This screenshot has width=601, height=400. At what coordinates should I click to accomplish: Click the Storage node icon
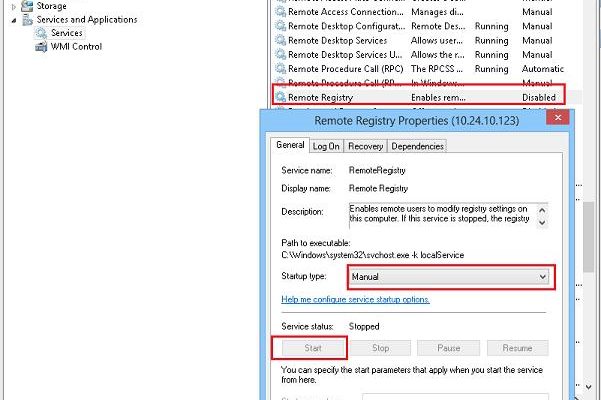pyautogui.click(x=28, y=6)
